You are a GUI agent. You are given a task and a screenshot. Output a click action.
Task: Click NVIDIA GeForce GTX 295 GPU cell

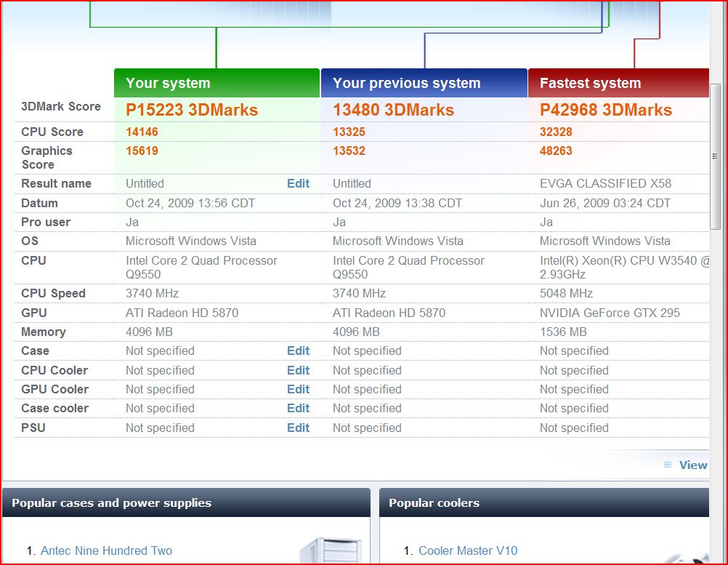tap(610, 313)
